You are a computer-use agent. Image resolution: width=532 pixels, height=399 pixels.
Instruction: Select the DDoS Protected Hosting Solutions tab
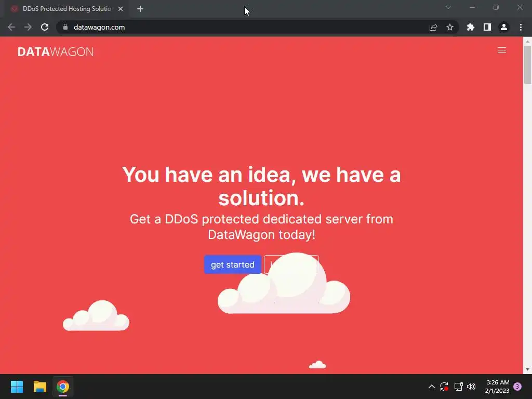[67, 9]
